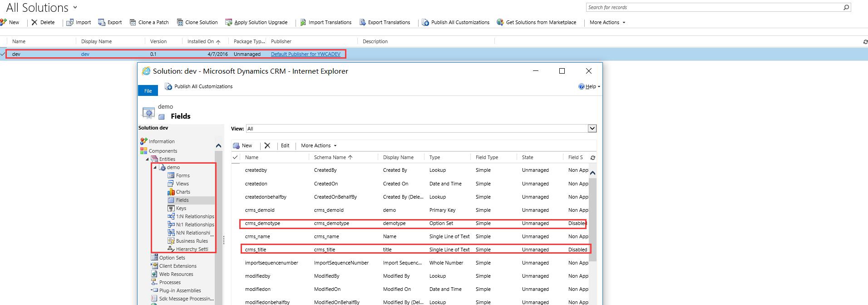Viewport: 868px width, 305px height.
Task: Click the Export Translations icon
Action: tap(363, 22)
